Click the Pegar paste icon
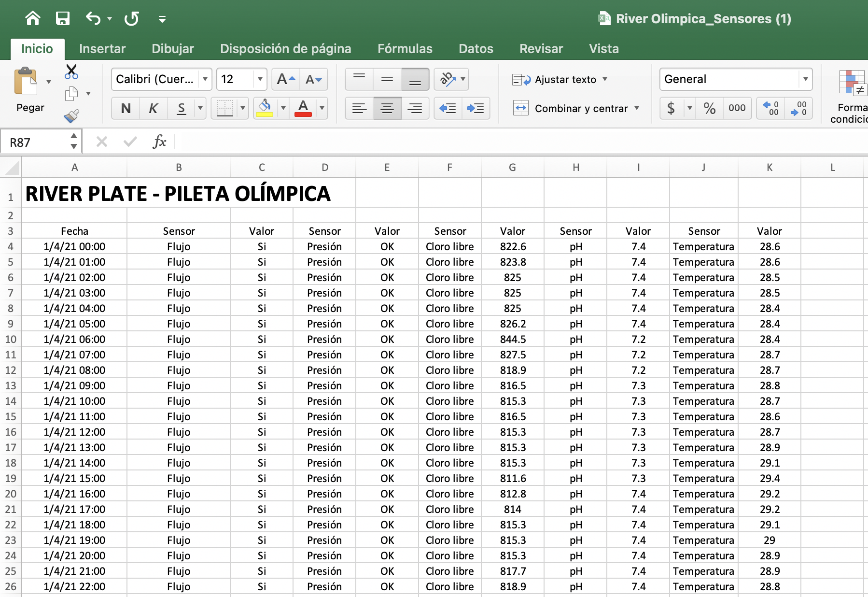Image resolution: width=868 pixels, height=597 pixels. (26, 82)
